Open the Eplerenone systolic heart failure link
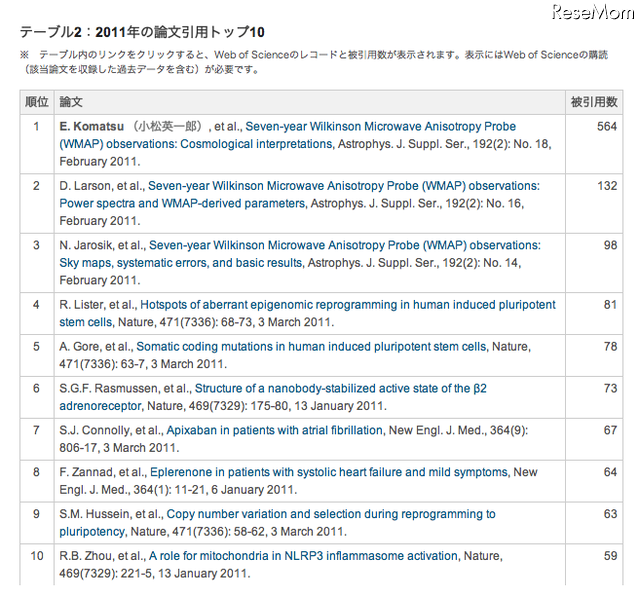 click(x=329, y=472)
